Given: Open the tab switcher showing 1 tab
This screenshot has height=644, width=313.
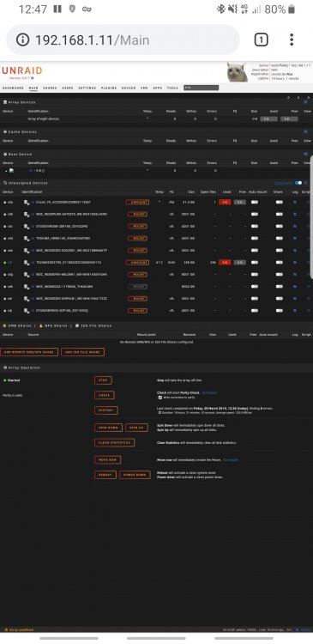Looking at the screenshot, I should (262, 39).
